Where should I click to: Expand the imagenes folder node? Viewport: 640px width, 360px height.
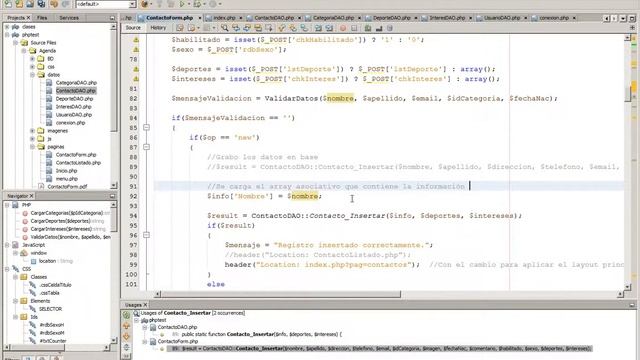tap(32, 131)
